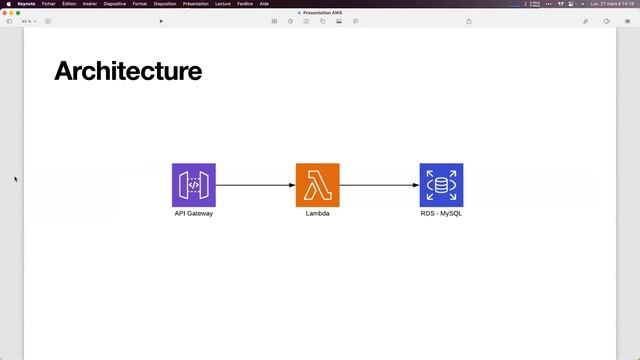The height and width of the screenshot is (360, 640).
Task: Open the Fenêtre menu
Action: click(245, 4)
